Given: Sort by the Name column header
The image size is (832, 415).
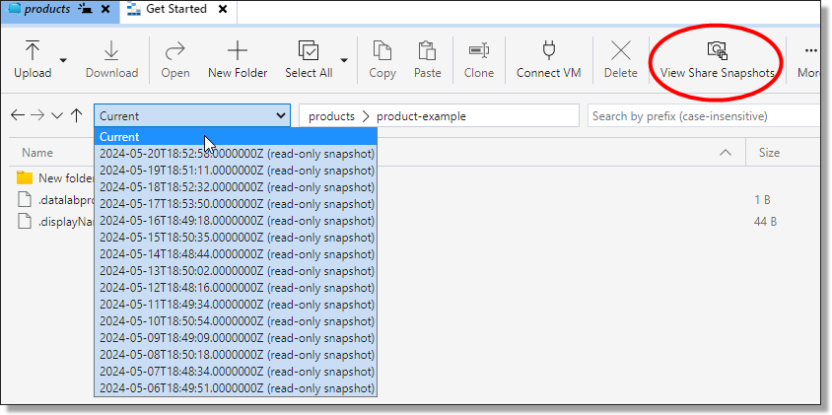Looking at the screenshot, I should (x=37, y=153).
